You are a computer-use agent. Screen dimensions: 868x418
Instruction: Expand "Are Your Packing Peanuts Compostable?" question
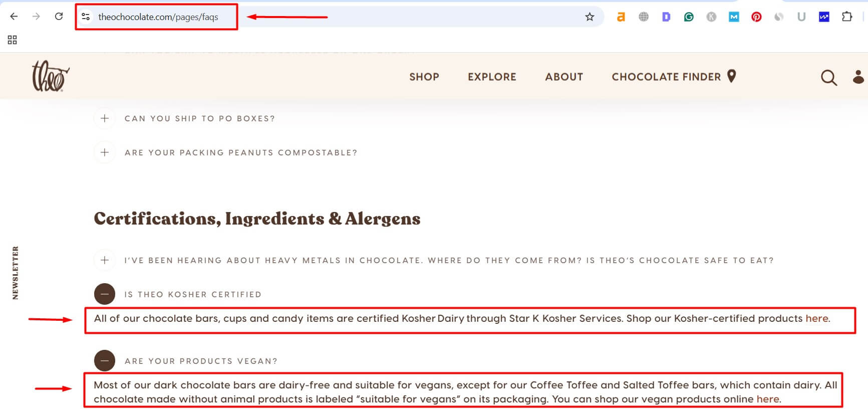point(105,152)
